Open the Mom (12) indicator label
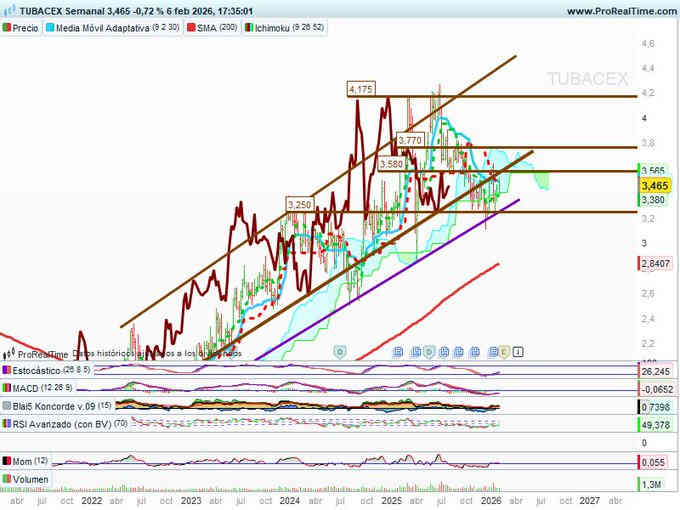This screenshot has height=510, width=680. click(x=25, y=462)
